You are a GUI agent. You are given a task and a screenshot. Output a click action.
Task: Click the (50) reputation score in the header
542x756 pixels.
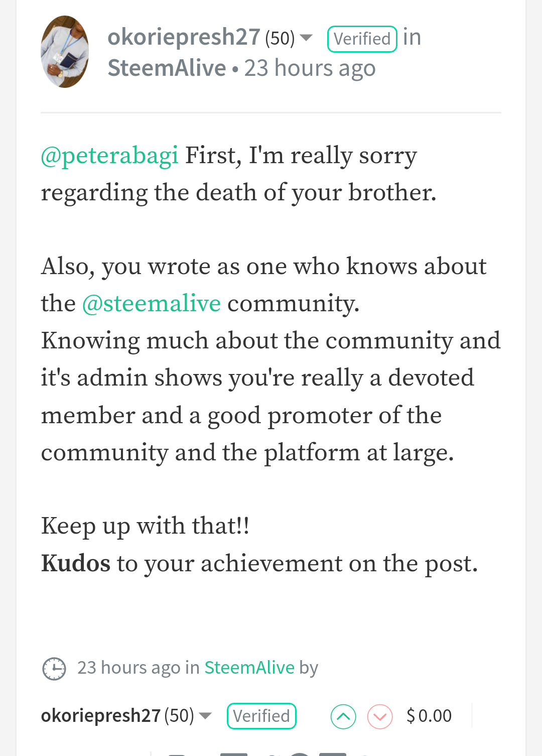coord(280,38)
